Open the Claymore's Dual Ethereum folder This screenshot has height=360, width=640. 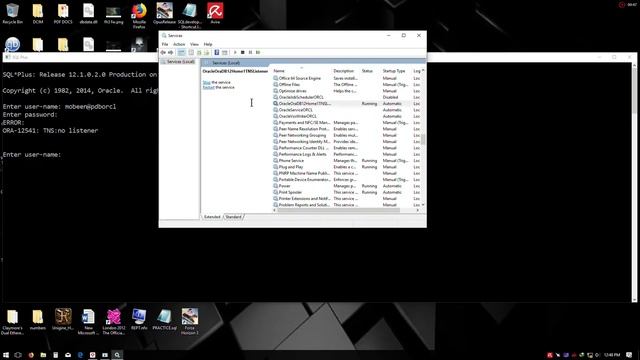(12, 322)
